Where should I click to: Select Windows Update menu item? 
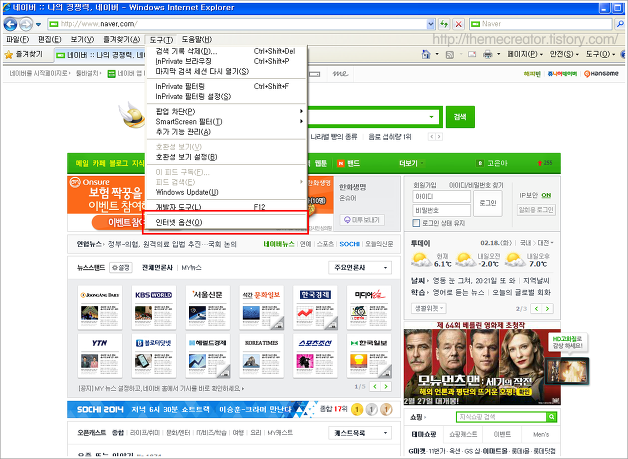click(226, 192)
